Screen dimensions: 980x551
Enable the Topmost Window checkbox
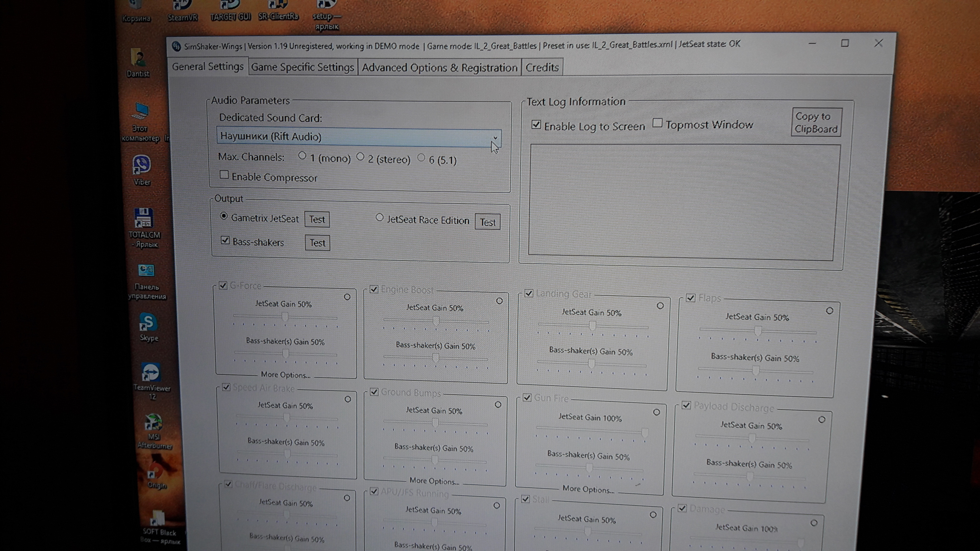click(x=657, y=123)
